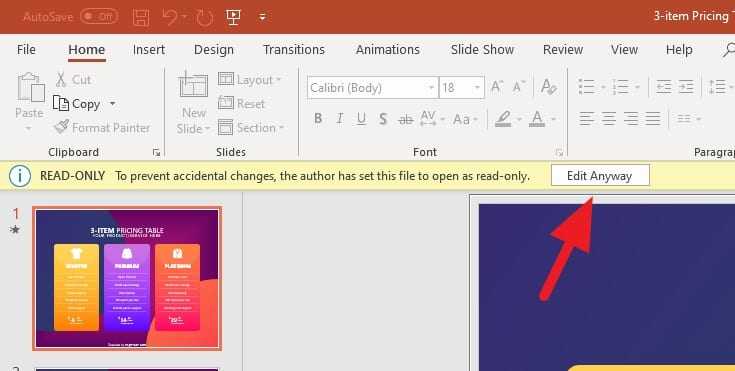Align text left
Viewport: 735px width, 371px height.
(587, 118)
